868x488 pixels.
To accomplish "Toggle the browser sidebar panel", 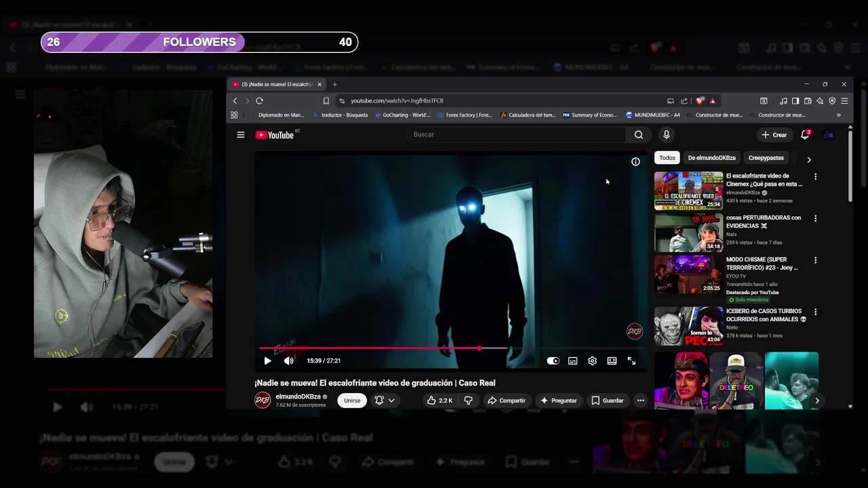I will pos(795,101).
